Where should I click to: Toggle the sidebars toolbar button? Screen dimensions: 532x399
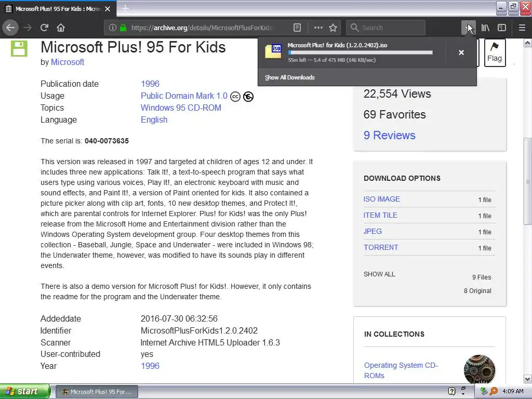point(502,28)
